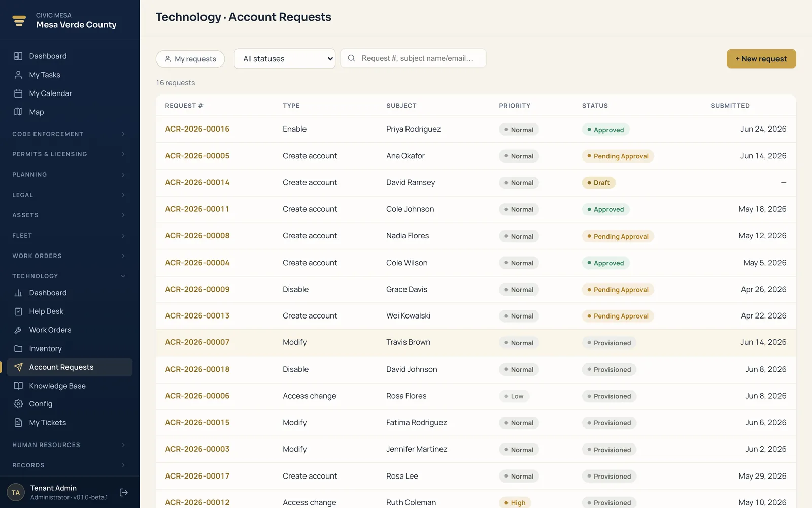
Task: Open Knowledge Base book icon
Action: (x=18, y=386)
